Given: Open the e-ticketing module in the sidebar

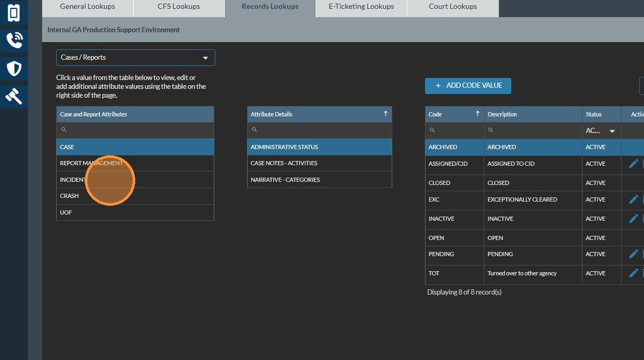Looking at the screenshot, I should [14, 12].
